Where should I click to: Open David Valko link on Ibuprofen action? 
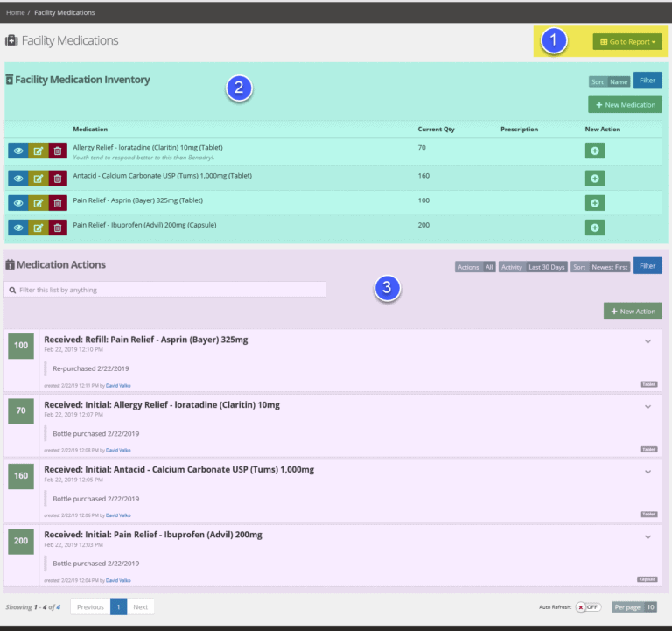(x=118, y=580)
